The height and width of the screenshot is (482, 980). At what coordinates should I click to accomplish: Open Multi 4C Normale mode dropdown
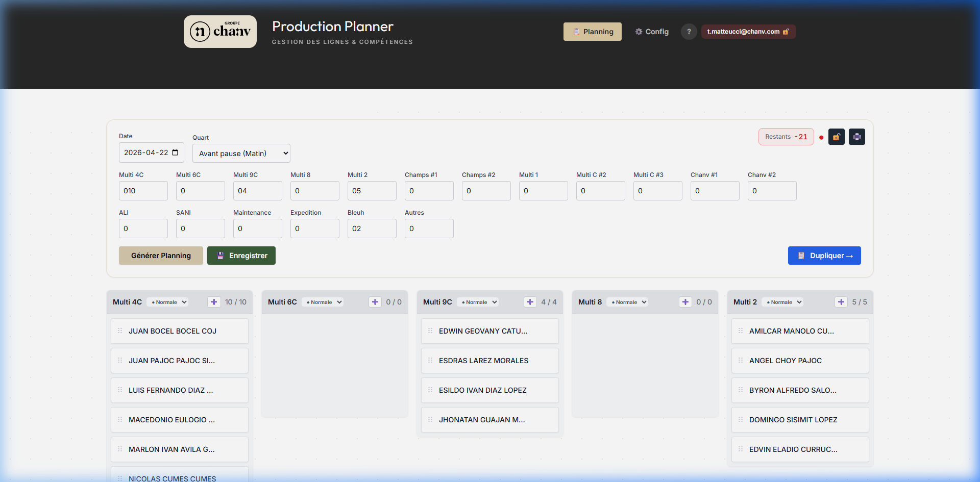(x=169, y=302)
